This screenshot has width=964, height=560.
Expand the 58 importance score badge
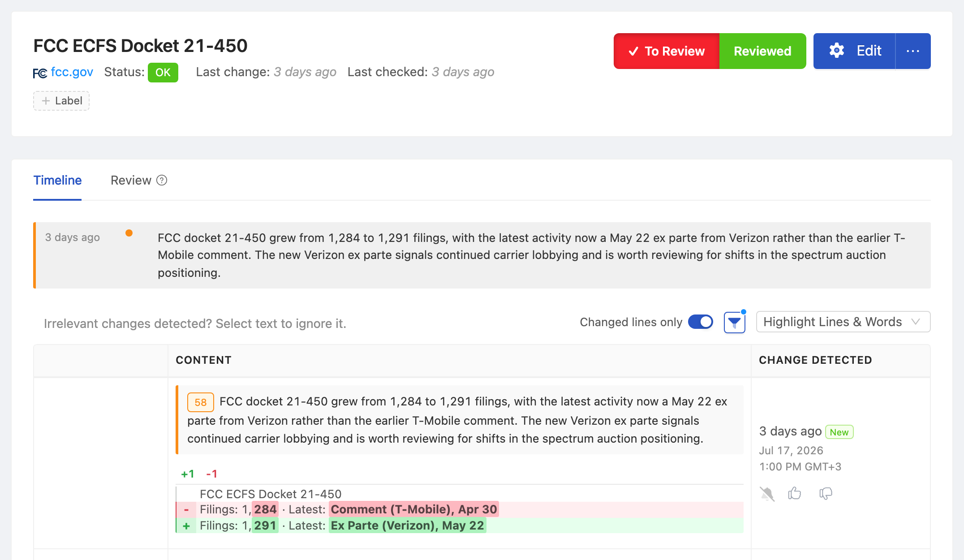click(201, 402)
